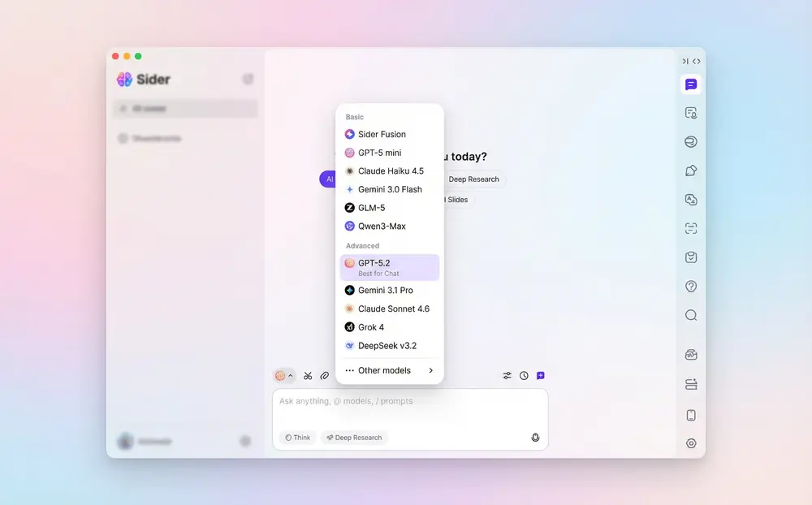Toggle the Think chip in the input box
Screen dimensions: 812x505
298,438
